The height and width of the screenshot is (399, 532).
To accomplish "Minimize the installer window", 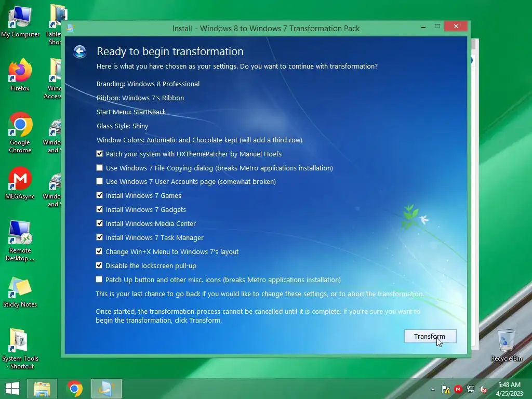I will (x=423, y=26).
